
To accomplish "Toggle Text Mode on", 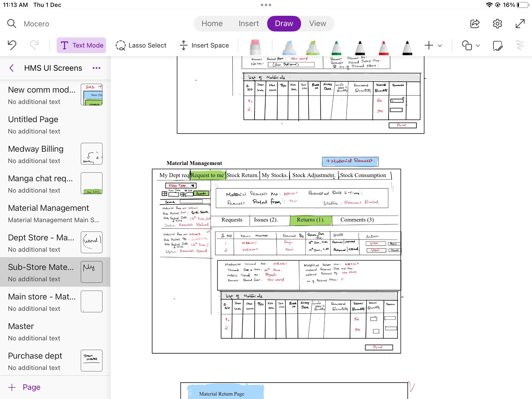I will (x=81, y=46).
